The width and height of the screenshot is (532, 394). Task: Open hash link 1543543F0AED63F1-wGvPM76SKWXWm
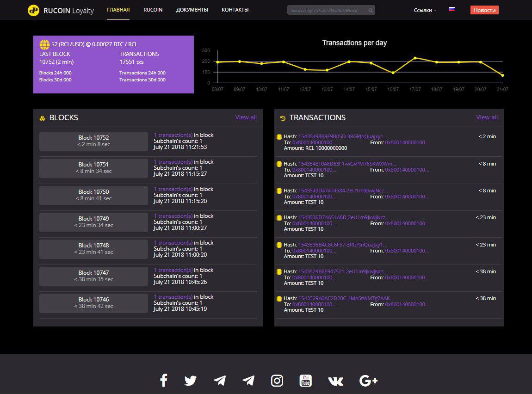point(347,164)
